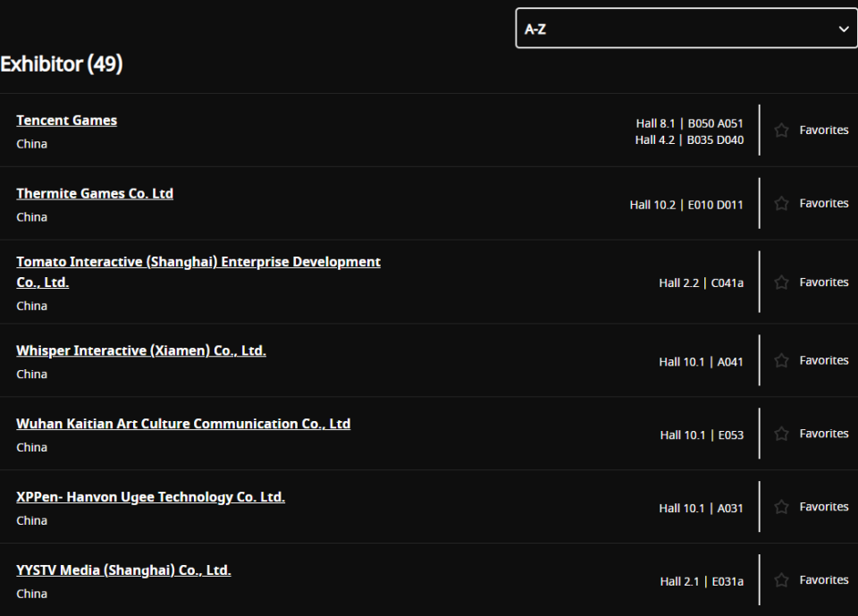Click Favorites label for Whisper Interactive

click(823, 360)
